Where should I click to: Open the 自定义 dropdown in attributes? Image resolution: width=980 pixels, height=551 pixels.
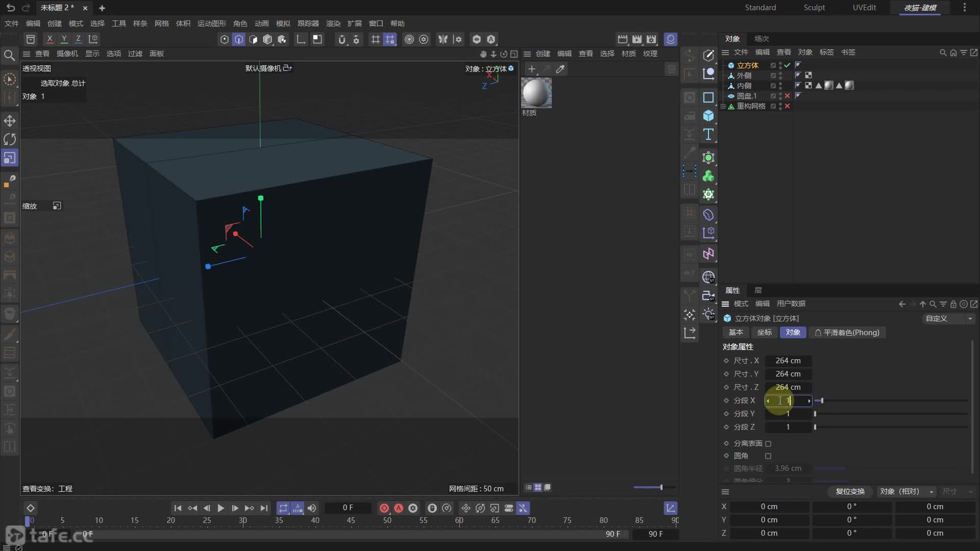click(x=949, y=318)
